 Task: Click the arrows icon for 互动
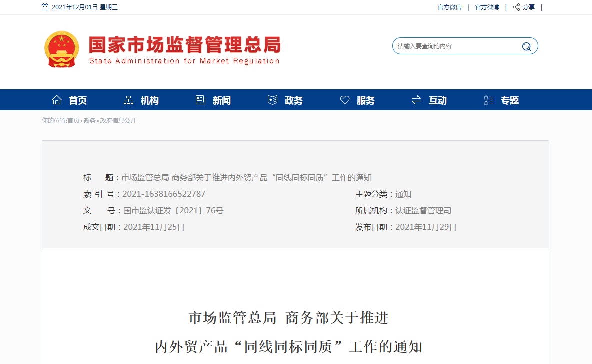point(416,100)
